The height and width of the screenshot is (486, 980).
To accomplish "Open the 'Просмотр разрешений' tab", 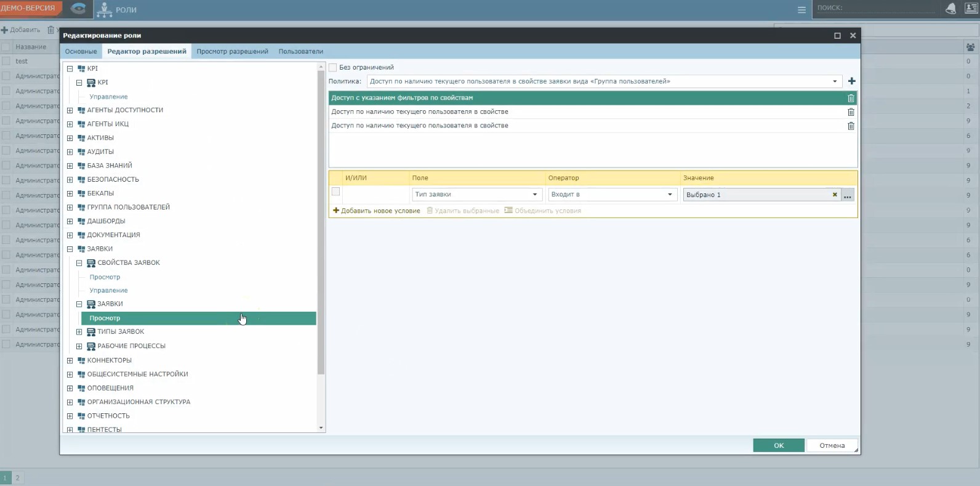I will (233, 52).
